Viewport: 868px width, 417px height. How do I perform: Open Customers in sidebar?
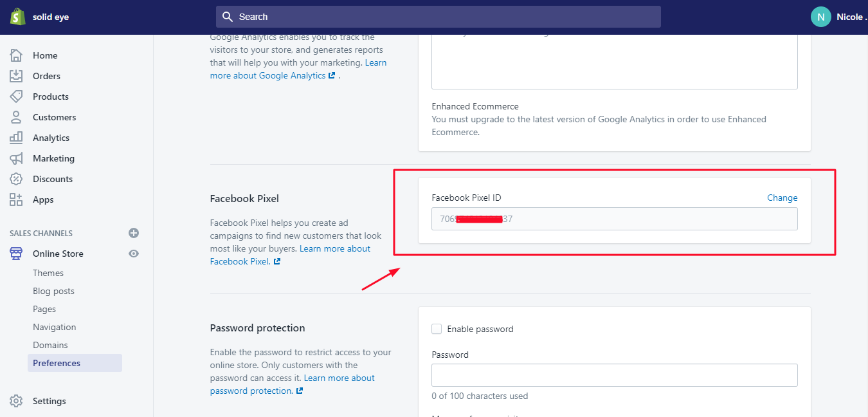[55, 117]
